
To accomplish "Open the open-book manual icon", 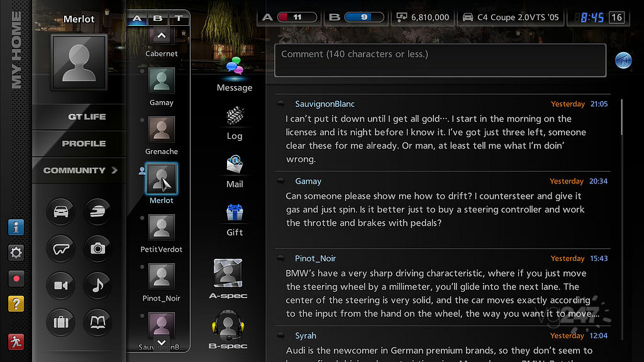I will (97, 322).
